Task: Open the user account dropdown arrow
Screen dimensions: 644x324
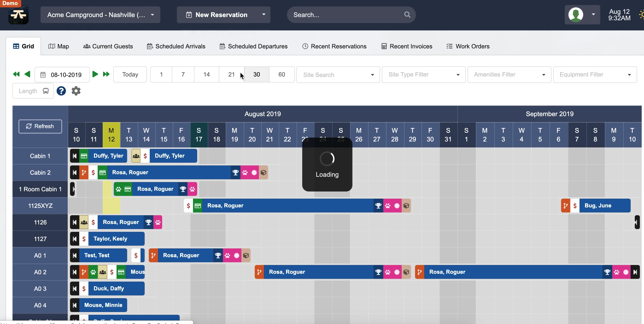Action: pos(593,15)
